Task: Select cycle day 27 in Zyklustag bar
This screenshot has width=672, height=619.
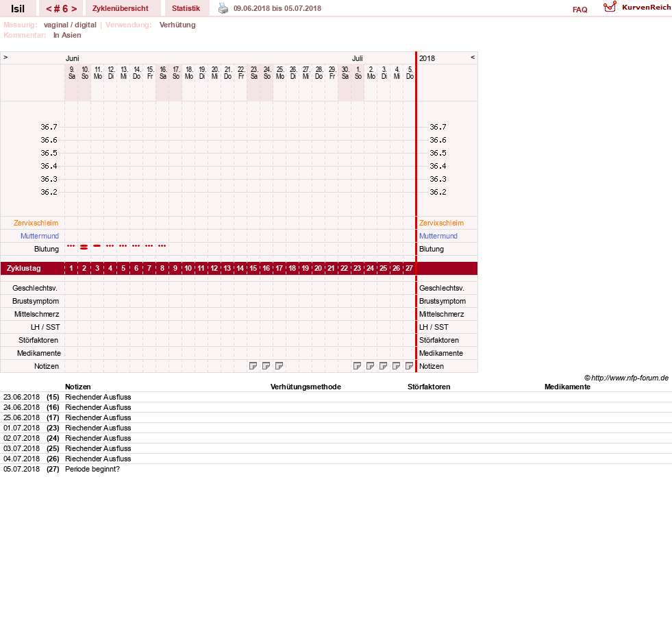Action: tap(409, 268)
